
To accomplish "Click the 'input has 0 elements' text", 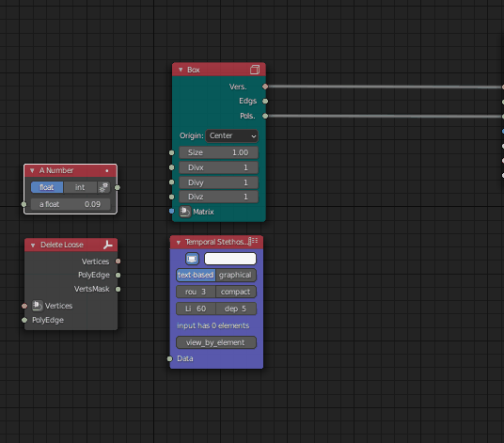I will (x=213, y=325).
